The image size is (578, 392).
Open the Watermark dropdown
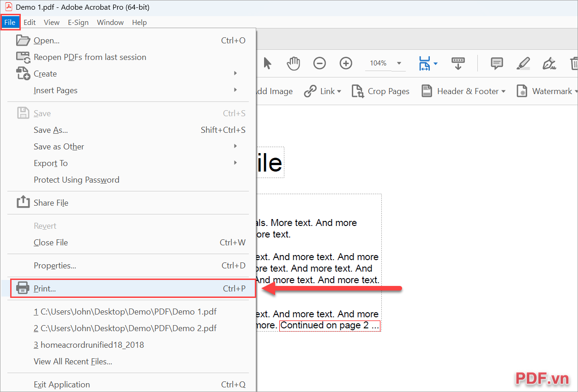547,91
